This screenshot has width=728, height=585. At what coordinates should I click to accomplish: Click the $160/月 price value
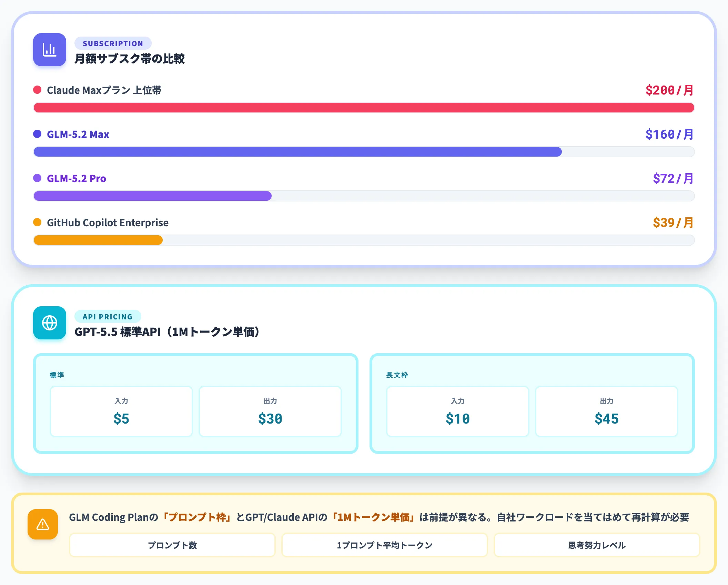pos(669,134)
